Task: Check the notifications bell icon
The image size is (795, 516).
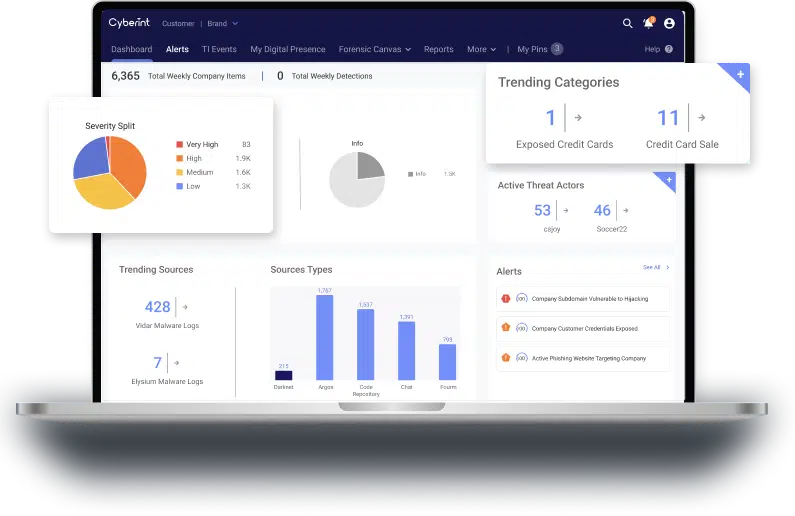Action: tap(648, 23)
